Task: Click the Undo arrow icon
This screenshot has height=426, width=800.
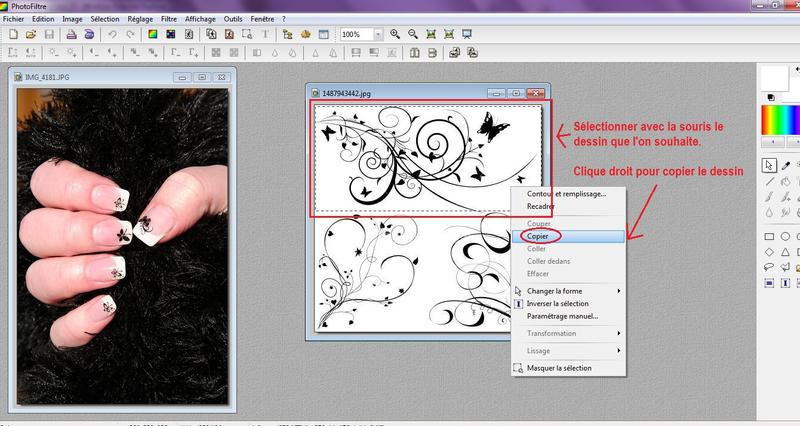Action: click(x=113, y=34)
